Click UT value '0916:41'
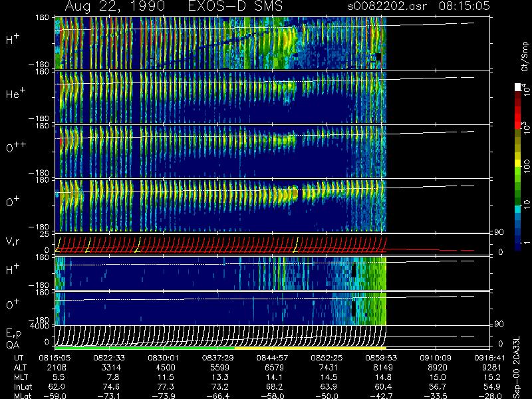The image size is (532, 399). [x=490, y=358]
